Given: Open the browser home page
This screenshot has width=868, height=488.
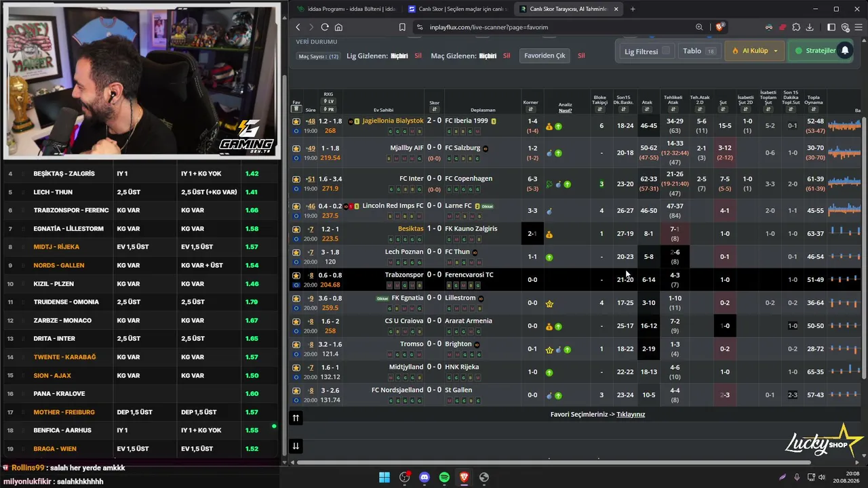Looking at the screenshot, I should [x=338, y=27].
